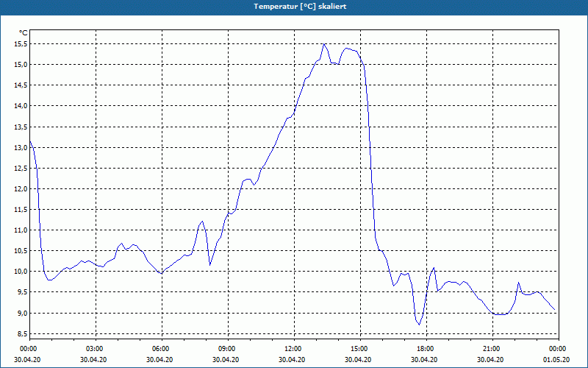The width and height of the screenshot is (588, 368).
Task: Click the title 'Temperatur [°C] skaliert'
Action: coord(300,7)
